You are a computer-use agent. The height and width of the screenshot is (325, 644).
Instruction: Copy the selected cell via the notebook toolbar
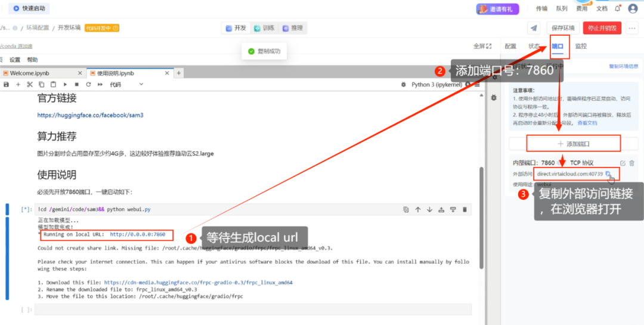[x=42, y=84]
